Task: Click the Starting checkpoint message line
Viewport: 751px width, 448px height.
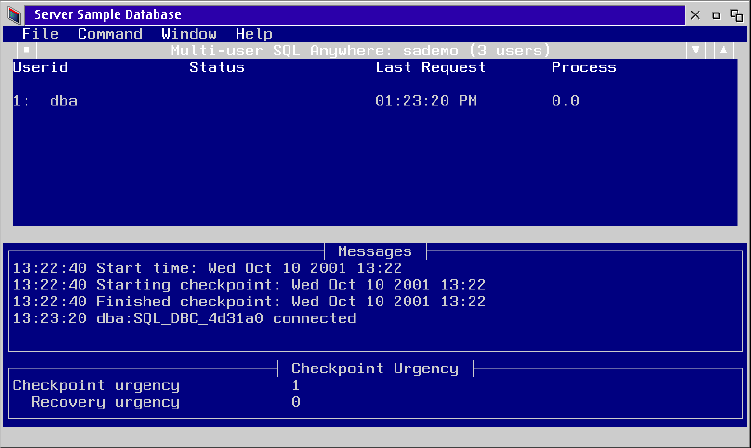Action: pos(249,285)
